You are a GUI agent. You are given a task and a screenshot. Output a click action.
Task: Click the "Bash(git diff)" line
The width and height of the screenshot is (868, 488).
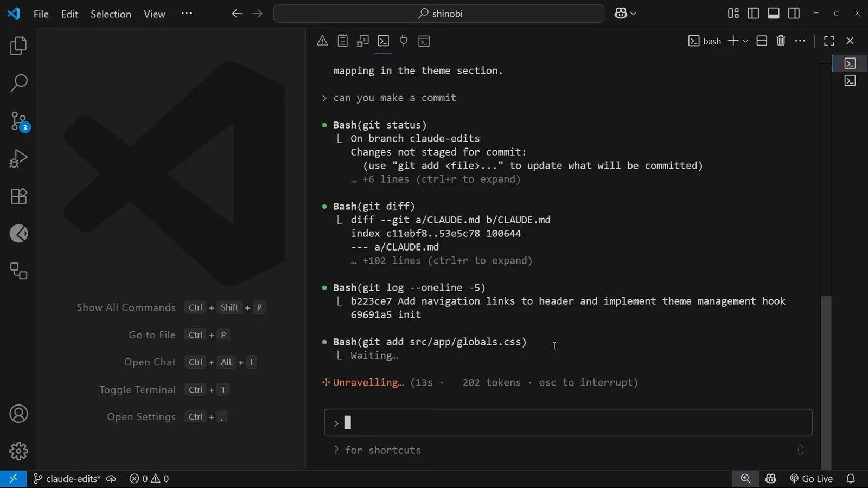point(374,207)
